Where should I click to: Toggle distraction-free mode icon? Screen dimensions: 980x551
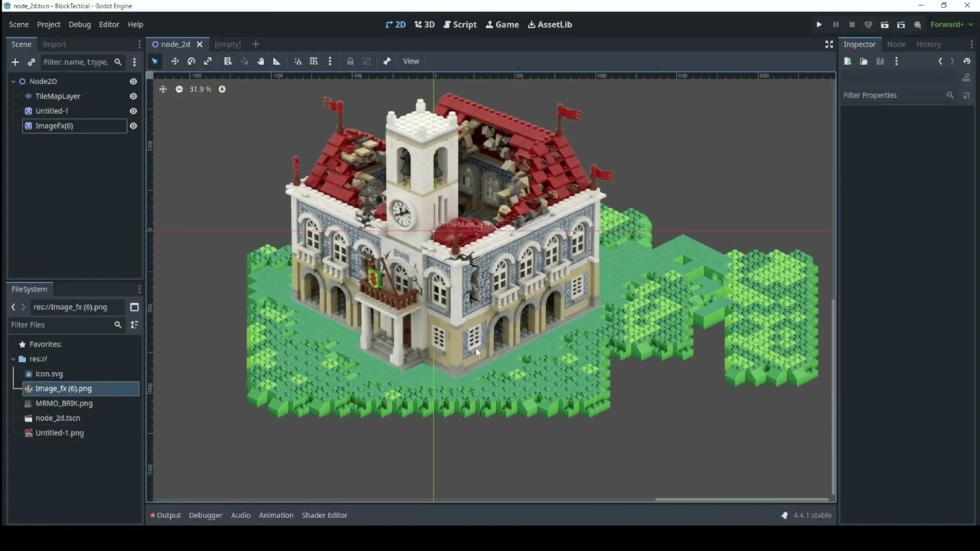[828, 44]
